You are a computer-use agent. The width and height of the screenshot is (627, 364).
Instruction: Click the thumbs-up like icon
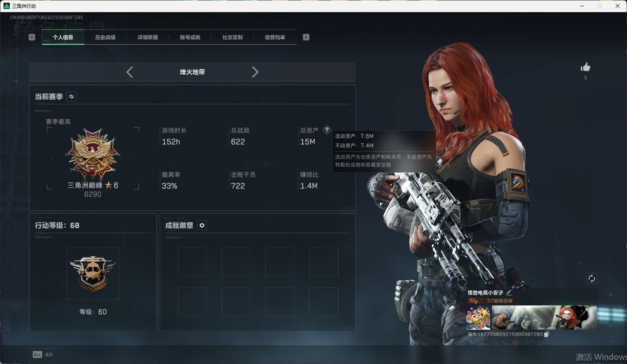tap(585, 67)
